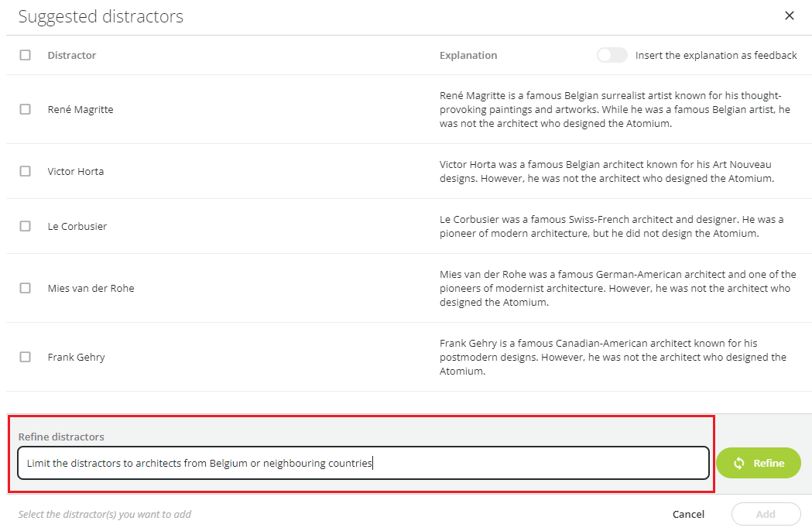Click the René Magritte distractor name
The width and height of the screenshot is (812, 531).
pyautogui.click(x=81, y=109)
